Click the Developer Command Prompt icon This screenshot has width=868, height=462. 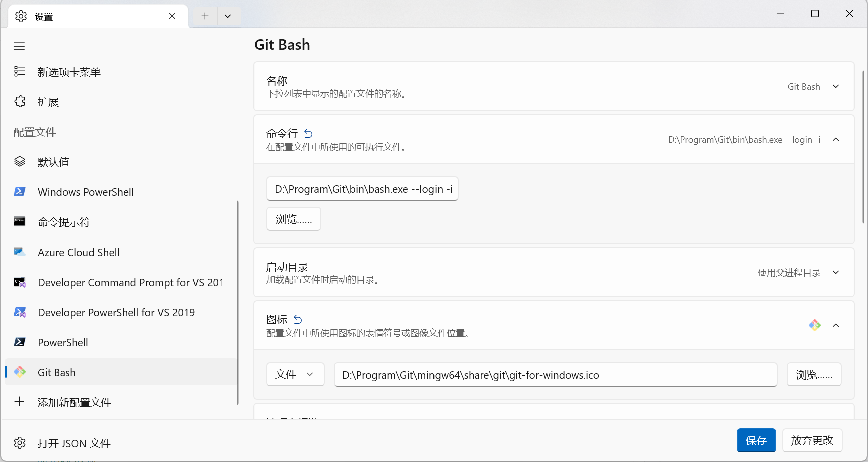20,282
